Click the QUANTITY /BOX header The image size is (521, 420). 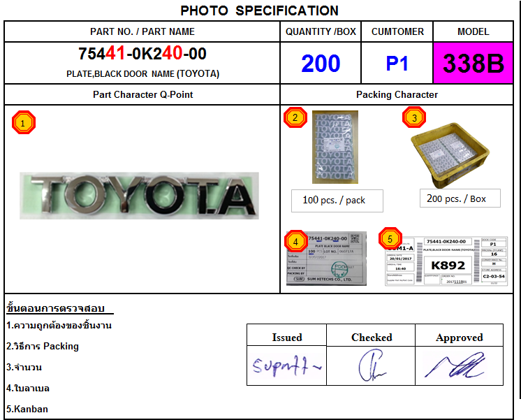321,31
